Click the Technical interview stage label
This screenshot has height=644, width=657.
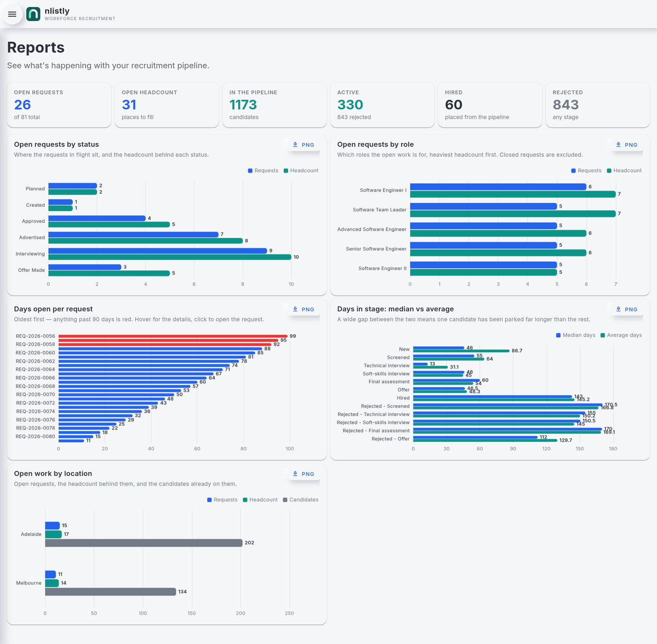coord(387,366)
